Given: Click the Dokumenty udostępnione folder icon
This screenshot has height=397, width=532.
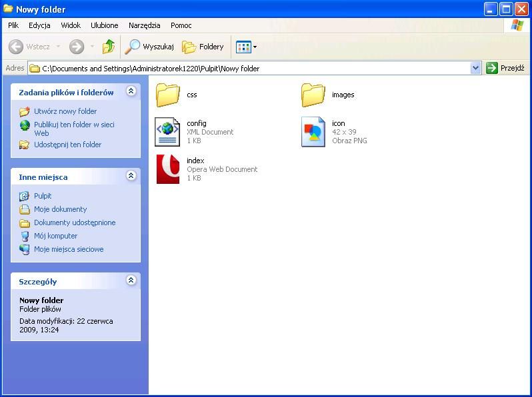Looking at the screenshot, I should 25,223.
